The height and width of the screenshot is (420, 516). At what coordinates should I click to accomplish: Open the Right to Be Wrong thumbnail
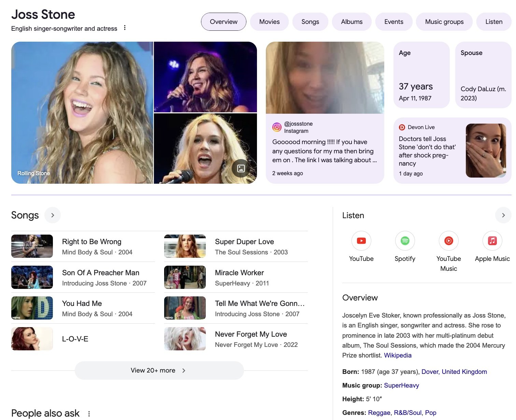coord(32,246)
